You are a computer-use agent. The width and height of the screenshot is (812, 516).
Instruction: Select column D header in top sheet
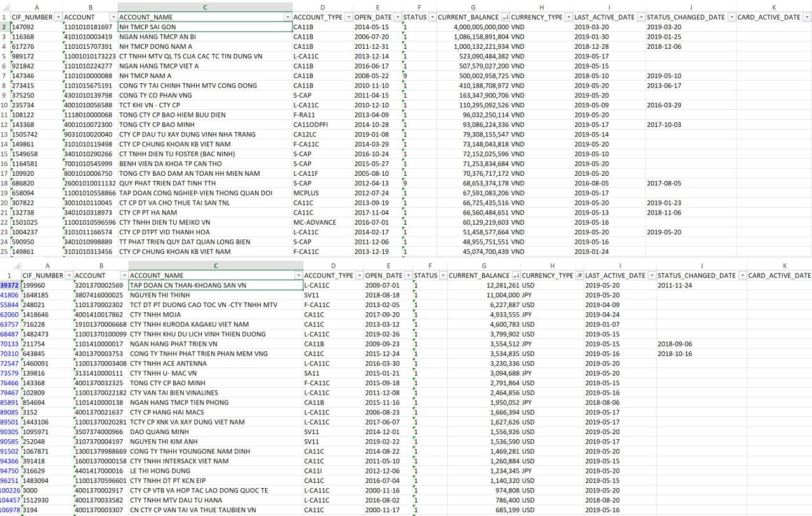[323, 6]
